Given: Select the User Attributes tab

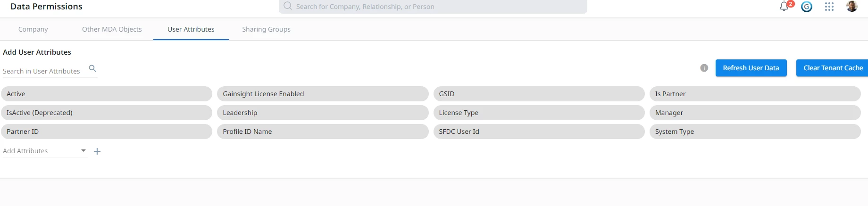Looking at the screenshot, I should [191, 29].
